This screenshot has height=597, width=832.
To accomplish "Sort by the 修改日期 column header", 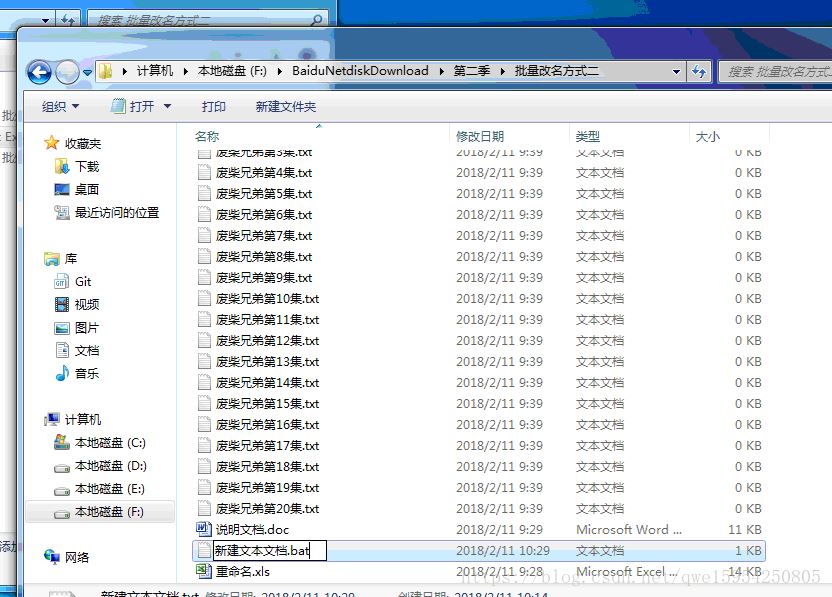I will pyautogui.click(x=480, y=136).
